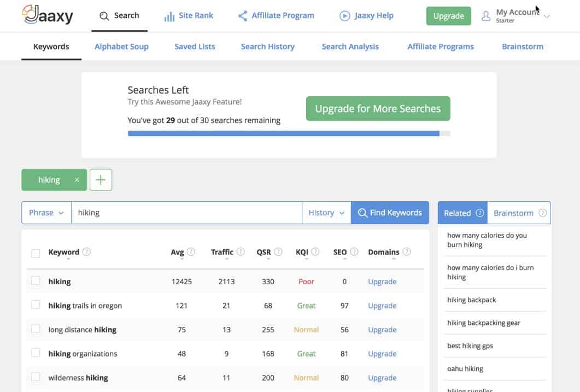Remove the hiking search tab
The height and width of the screenshot is (392, 580).
(77, 180)
